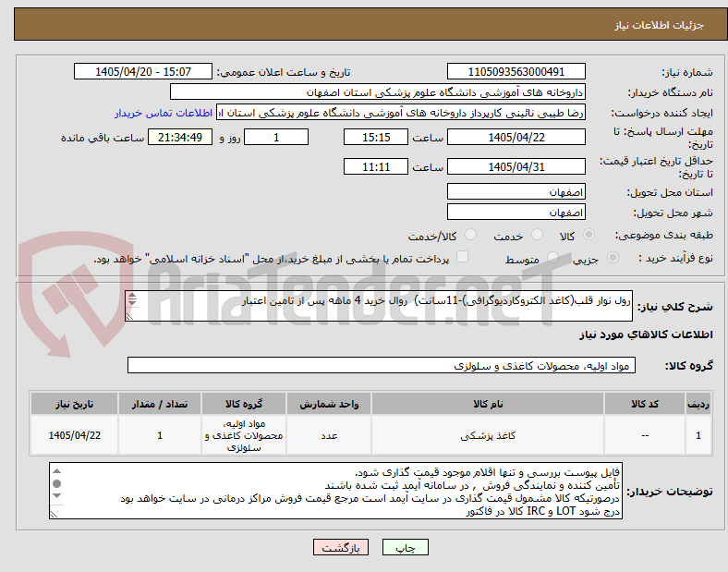Open the اطلاعات تماس خریدار link
Image resolution: width=728 pixels, height=572 pixels.
tap(164, 113)
